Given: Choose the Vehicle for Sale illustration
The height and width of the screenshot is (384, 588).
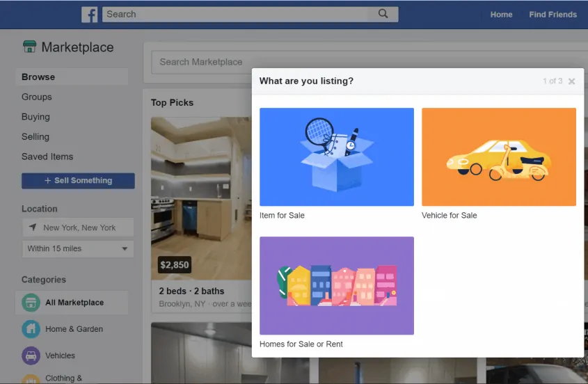Looking at the screenshot, I should [x=499, y=157].
